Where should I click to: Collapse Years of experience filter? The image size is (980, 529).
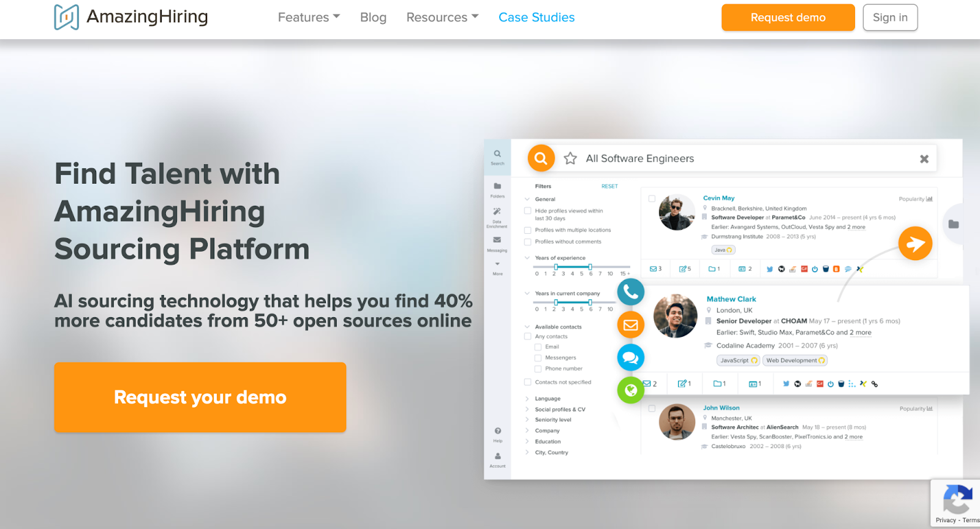coord(527,258)
